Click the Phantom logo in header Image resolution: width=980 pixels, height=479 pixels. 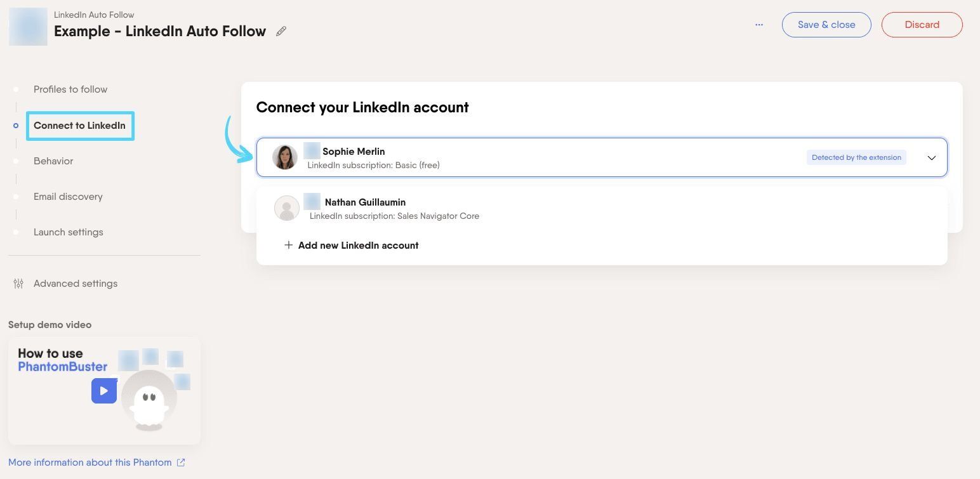(x=28, y=27)
